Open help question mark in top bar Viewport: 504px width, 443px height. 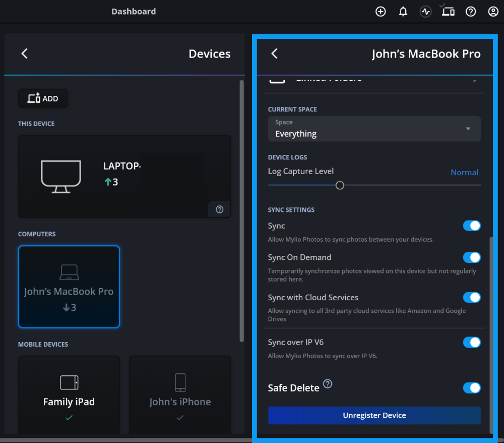coord(471,12)
